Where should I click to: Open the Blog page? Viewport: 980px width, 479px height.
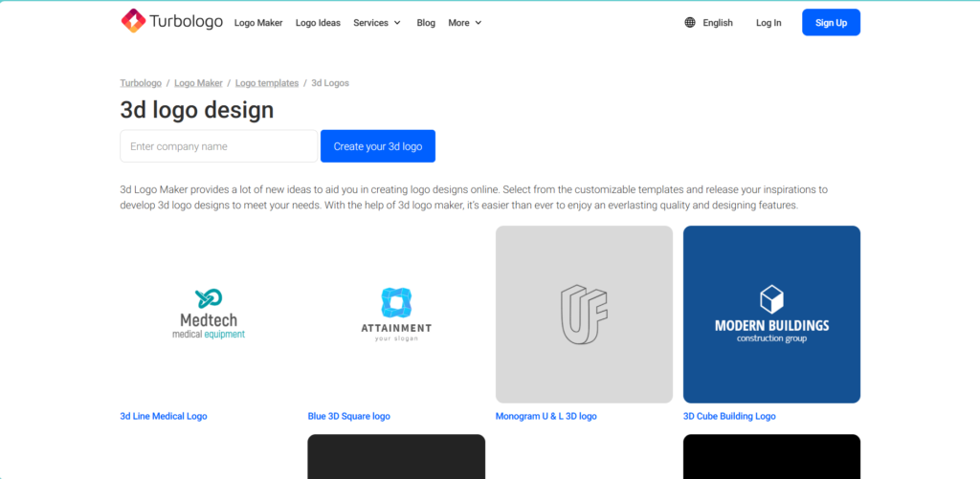[x=426, y=23]
